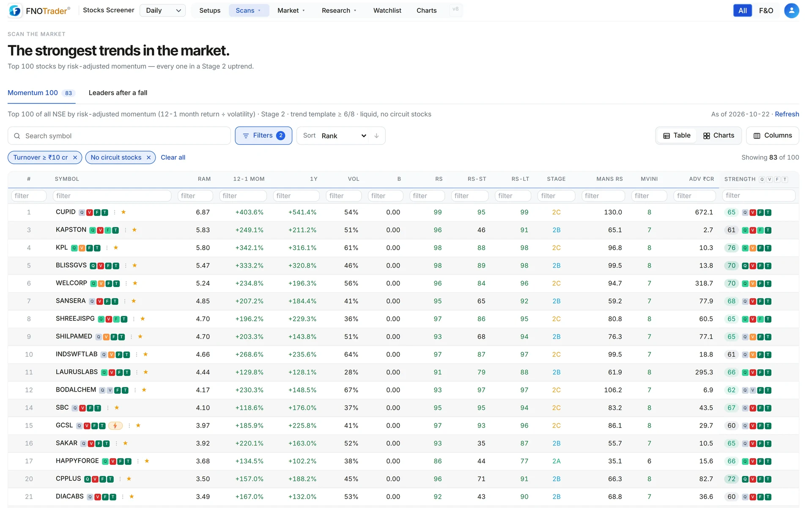Click the lightning bolt badge on GCSL
Viewport: 812px width, 508px height.
pos(115,425)
